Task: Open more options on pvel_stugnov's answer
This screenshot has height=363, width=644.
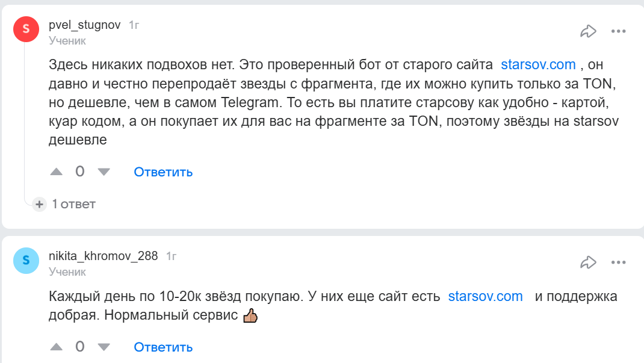Action: pyautogui.click(x=619, y=32)
